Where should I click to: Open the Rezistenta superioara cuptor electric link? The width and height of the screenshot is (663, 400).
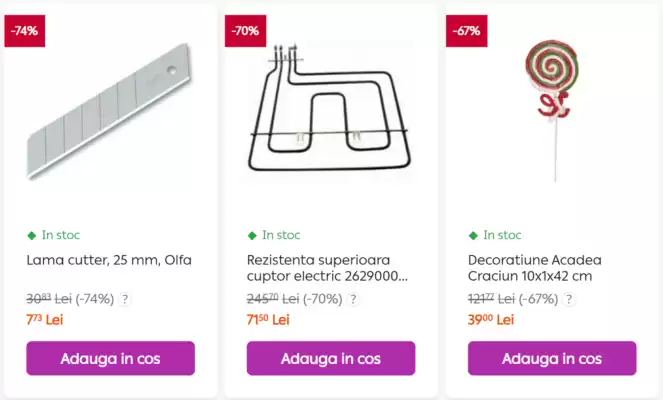click(x=328, y=267)
